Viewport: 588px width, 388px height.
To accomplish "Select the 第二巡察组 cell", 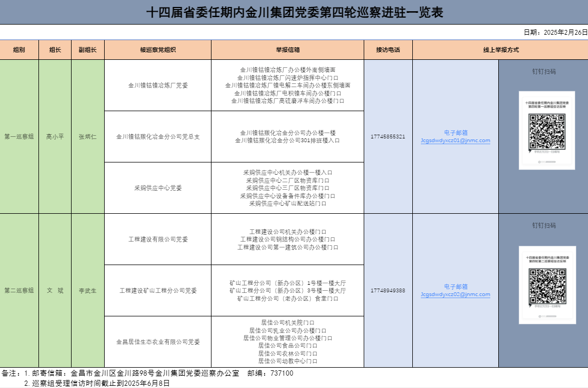I will coord(19,290).
